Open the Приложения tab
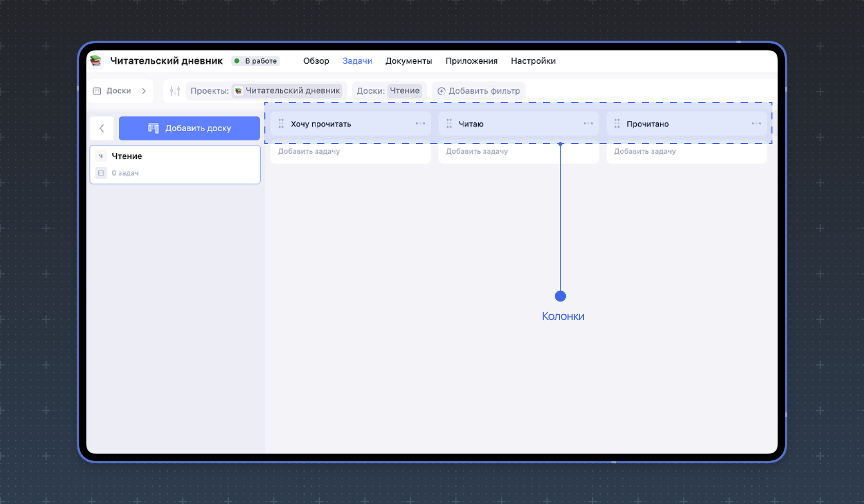This screenshot has height=504, width=864. pyautogui.click(x=471, y=61)
